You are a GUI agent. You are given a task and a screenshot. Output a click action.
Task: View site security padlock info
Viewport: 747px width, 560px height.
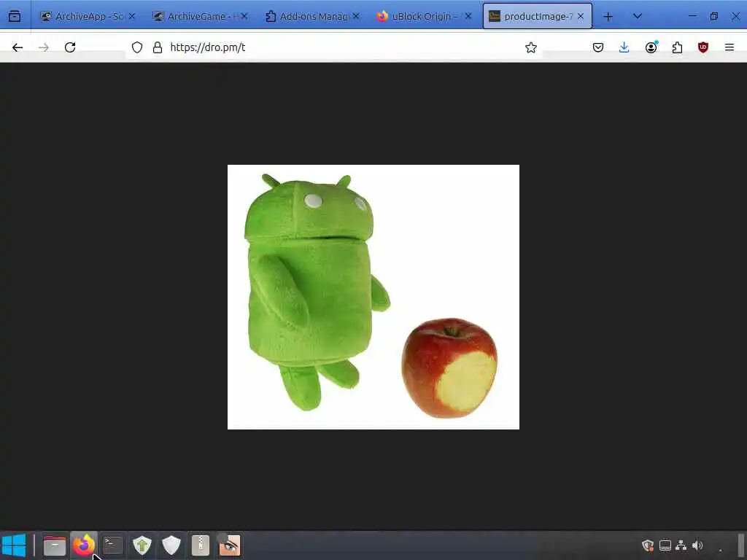(158, 47)
